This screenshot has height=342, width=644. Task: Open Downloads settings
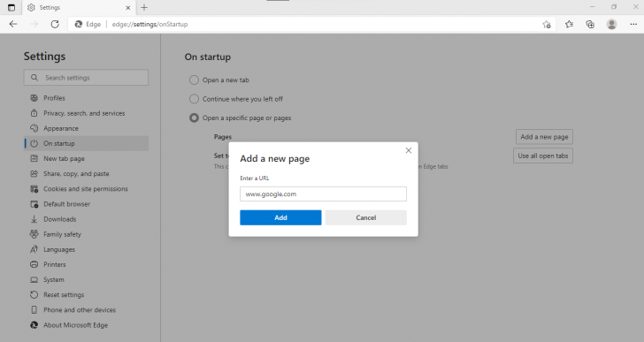(87, 219)
